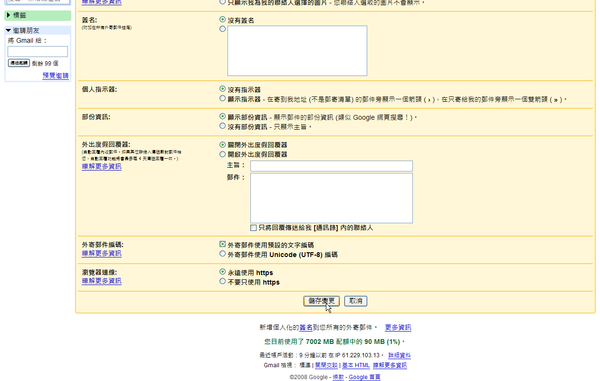Select the 顯示指示器 show indicators option
The width and height of the screenshot is (600, 381).
(222, 98)
